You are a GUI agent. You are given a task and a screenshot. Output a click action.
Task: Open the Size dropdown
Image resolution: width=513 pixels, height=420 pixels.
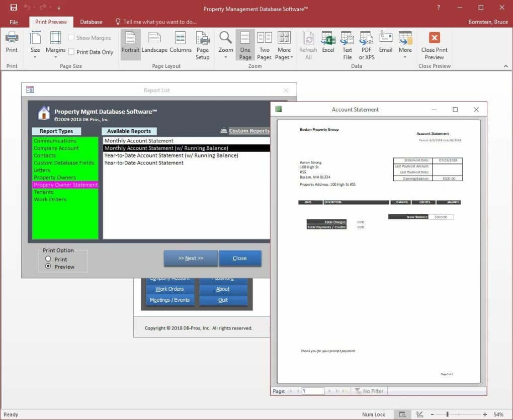[x=35, y=45]
